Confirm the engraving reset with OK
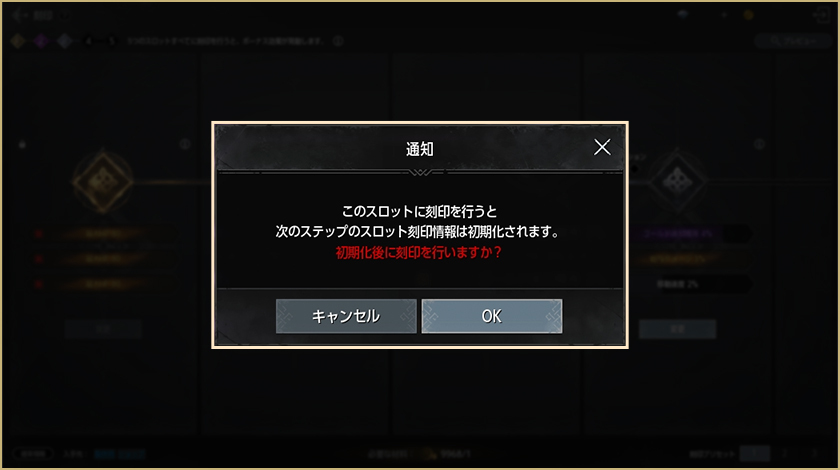The width and height of the screenshot is (840, 470). 491,316
